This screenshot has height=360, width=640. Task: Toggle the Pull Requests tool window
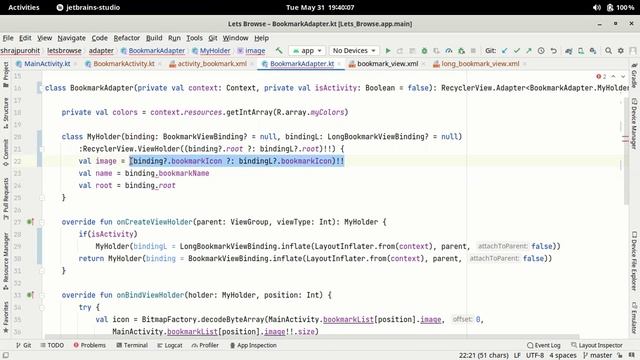[6, 199]
